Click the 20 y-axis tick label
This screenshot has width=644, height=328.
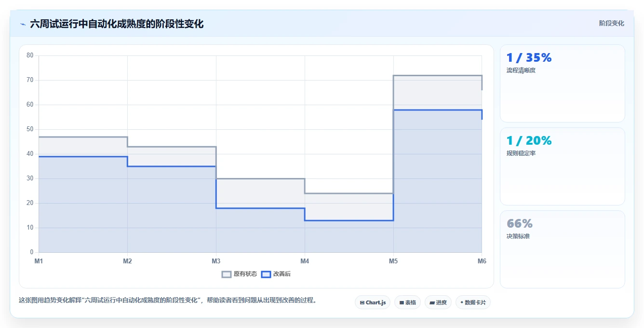(x=30, y=203)
